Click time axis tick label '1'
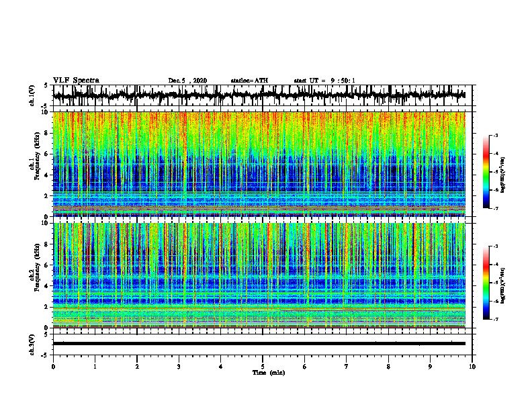This screenshot has width=532, height=411. (95, 367)
